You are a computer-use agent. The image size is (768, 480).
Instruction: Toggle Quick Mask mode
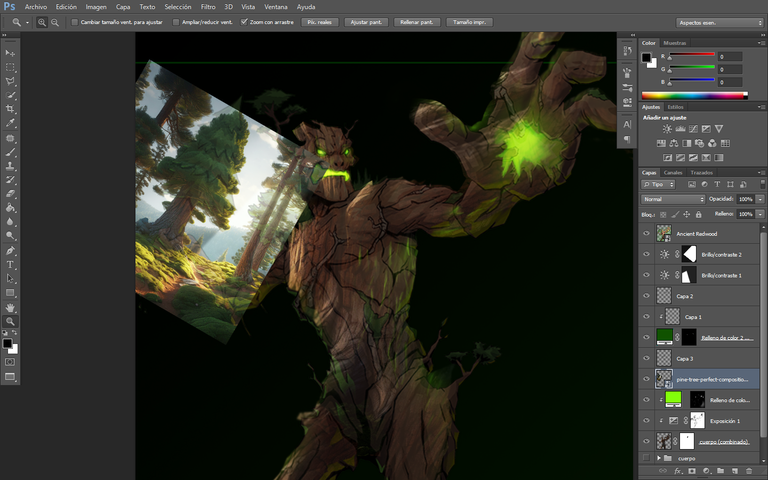pos(10,362)
